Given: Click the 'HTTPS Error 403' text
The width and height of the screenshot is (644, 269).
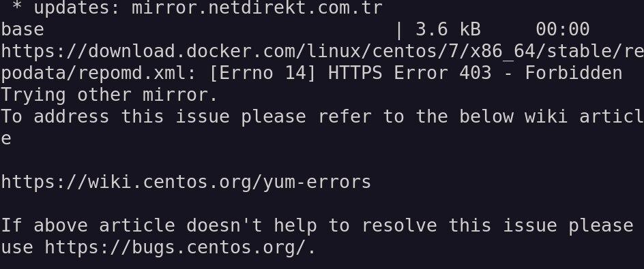Looking at the screenshot, I should (409, 73).
